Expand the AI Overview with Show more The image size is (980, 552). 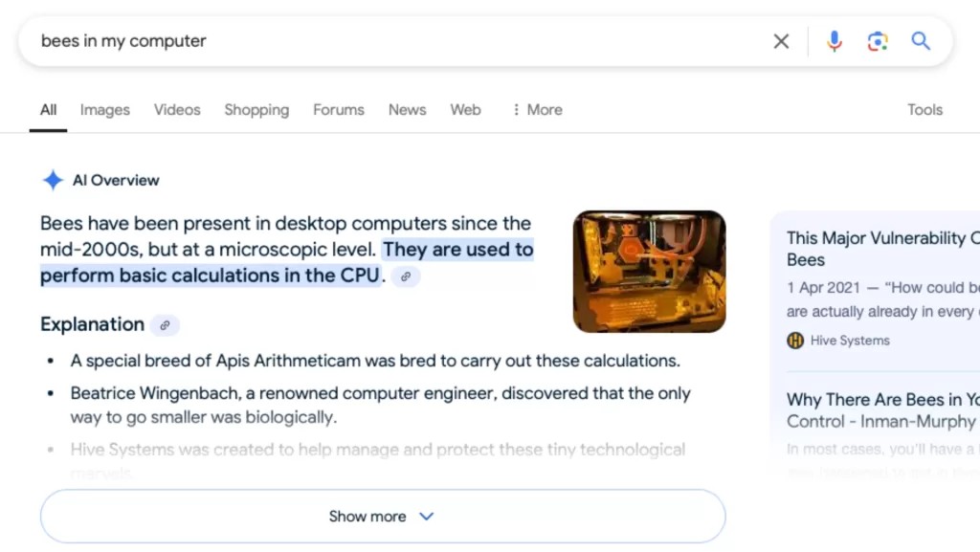(382, 517)
